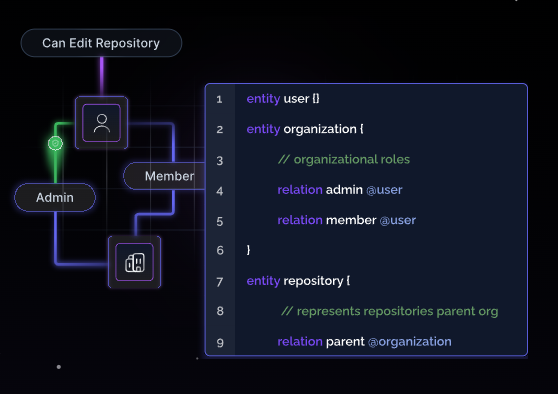This screenshot has height=394, width=558.
Task: Click the '@organization' type reference
Action: click(410, 342)
